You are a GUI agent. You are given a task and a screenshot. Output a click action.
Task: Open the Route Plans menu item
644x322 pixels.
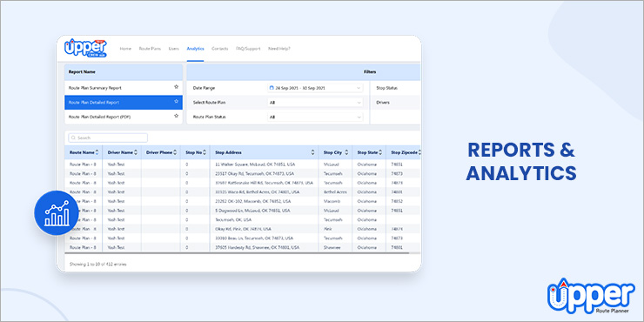pyautogui.click(x=150, y=49)
